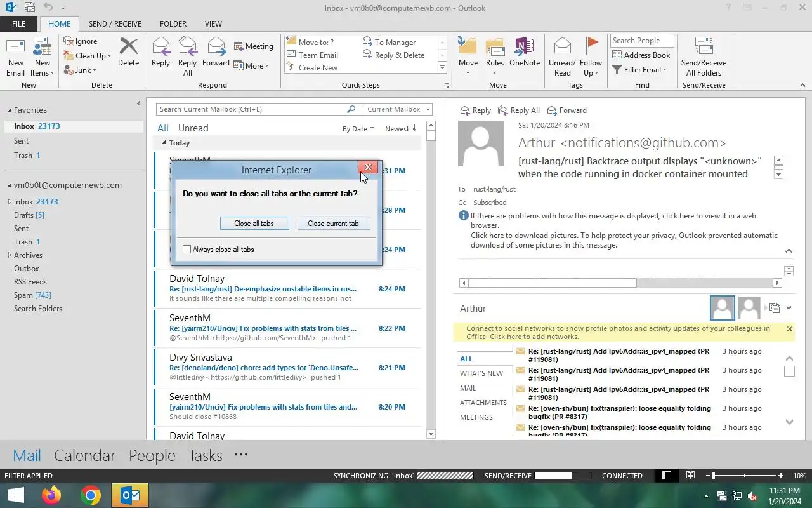Expand the Archives folder
The width and height of the screenshot is (812, 508).
click(x=10, y=255)
